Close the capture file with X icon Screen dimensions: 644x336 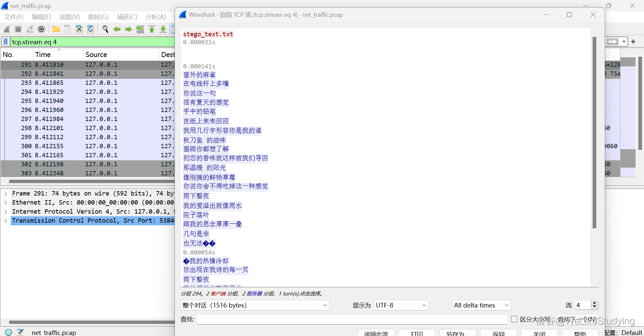point(79,30)
